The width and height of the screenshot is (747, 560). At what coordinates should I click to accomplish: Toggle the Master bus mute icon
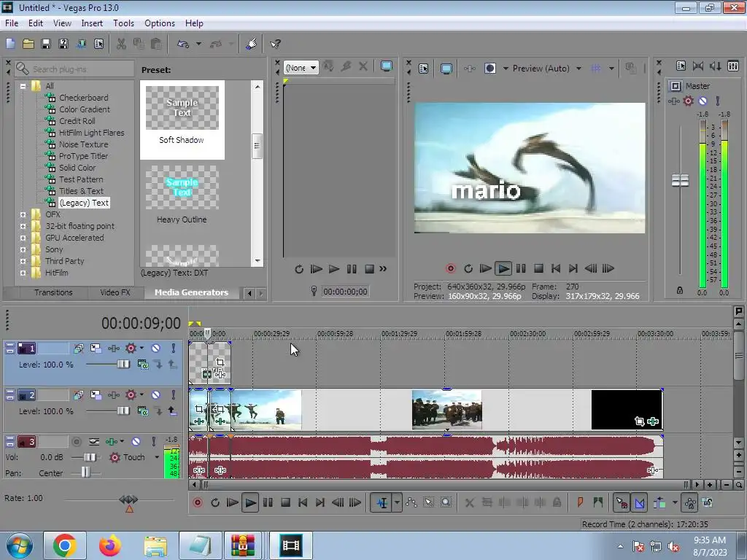(x=703, y=101)
